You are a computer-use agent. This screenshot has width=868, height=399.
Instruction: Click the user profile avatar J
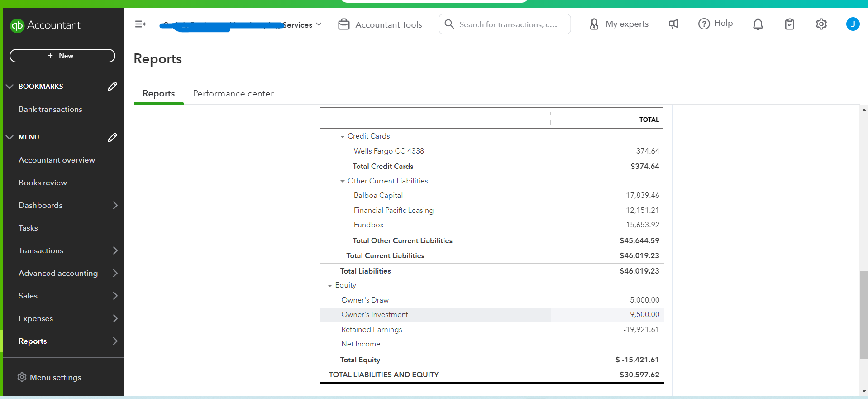point(853,24)
